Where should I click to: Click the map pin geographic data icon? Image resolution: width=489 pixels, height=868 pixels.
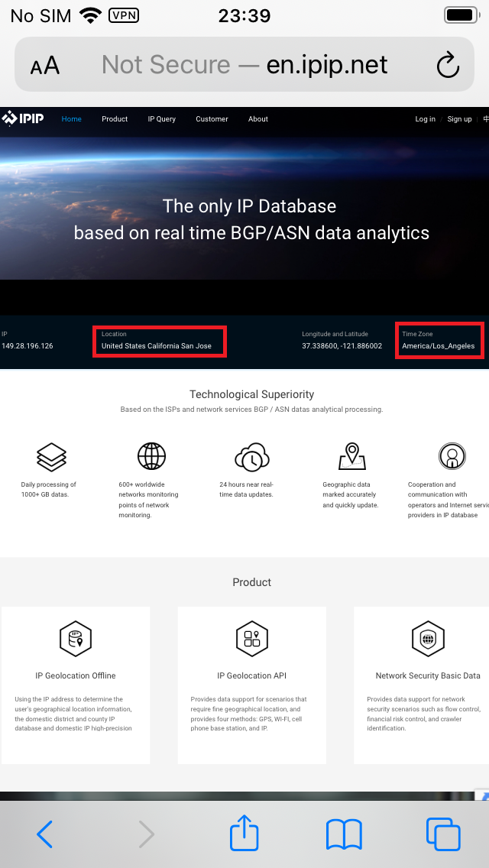(352, 456)
